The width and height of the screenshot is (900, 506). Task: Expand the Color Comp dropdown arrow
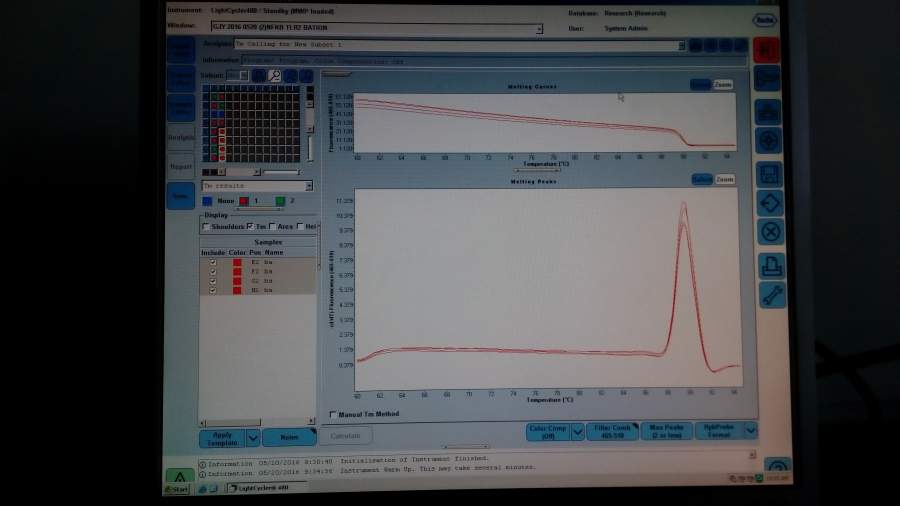click(x=577, y=432)
